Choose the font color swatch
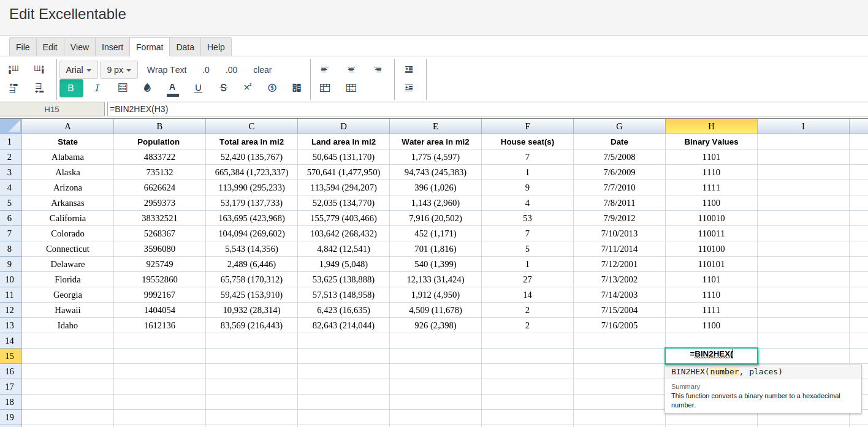868x427 pixels. [x=172, y=88]
